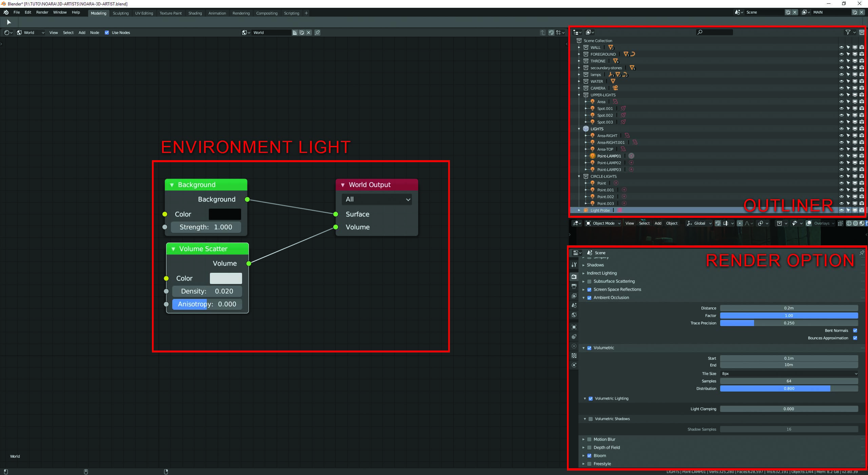Toggle X-ray in viewport header
Viewport: 868px width, 475px height.
(840, 223)
